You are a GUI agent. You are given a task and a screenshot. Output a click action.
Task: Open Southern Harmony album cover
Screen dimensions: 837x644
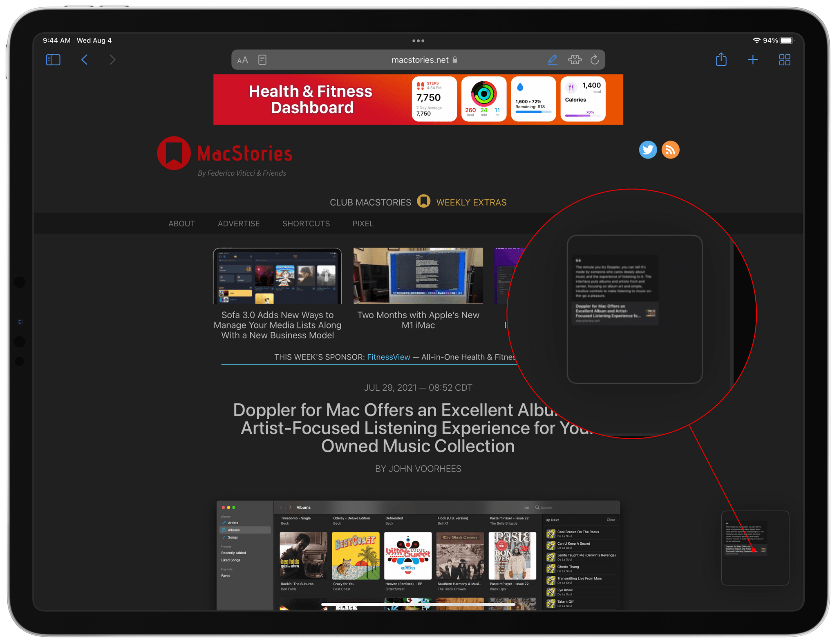pos(460,556)
